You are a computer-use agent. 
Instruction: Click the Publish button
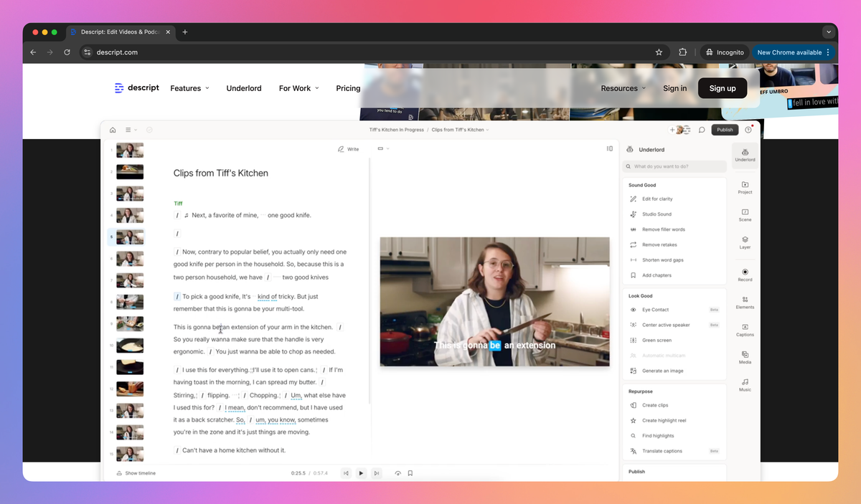pyautogui.click(x=725, y=130)
